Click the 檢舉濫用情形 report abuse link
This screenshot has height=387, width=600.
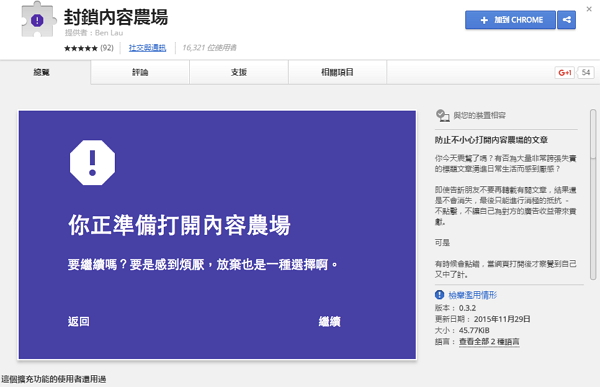(473, 295)
